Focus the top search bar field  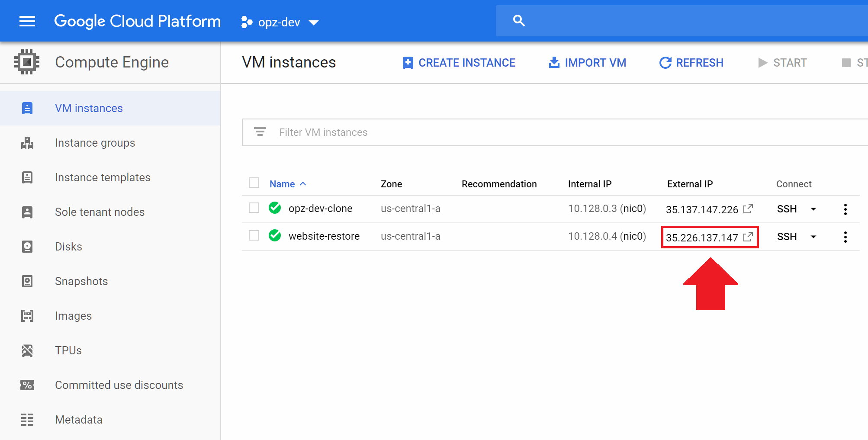coord(682,21)
